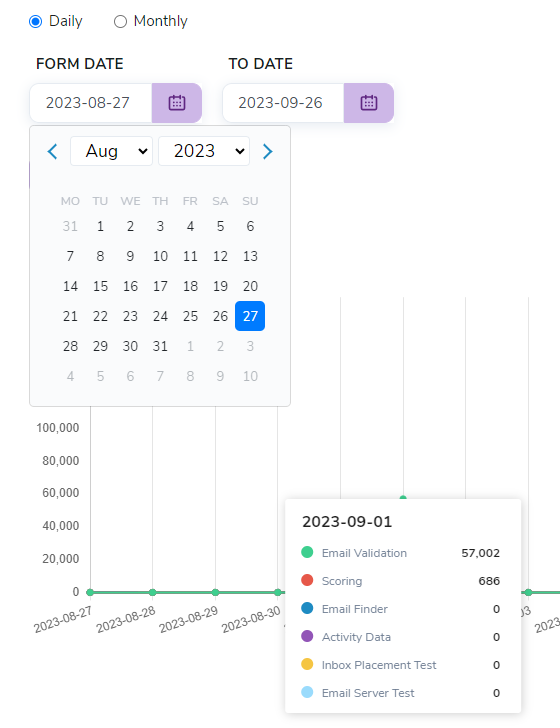Click the 2023-08-30 x-axis label
Viewport: 560px width, 728px height.
click(x=251, y=619)
